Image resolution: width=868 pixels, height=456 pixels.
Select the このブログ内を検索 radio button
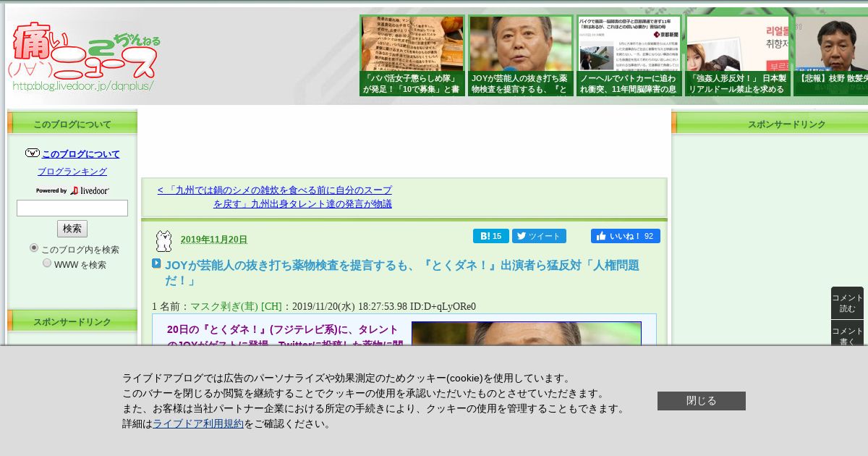click(x=34, y=248)
